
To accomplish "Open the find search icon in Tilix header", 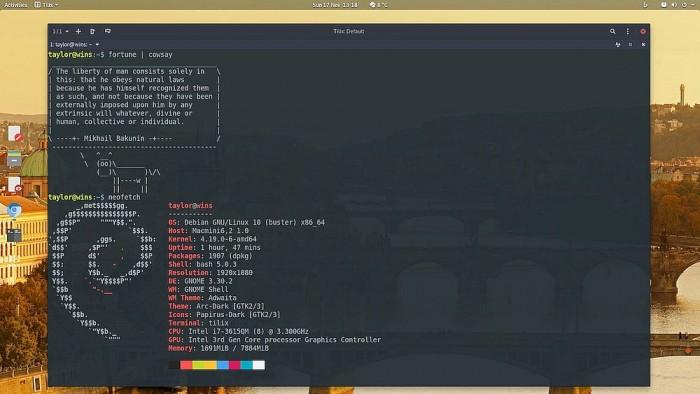I will point(612,31).
